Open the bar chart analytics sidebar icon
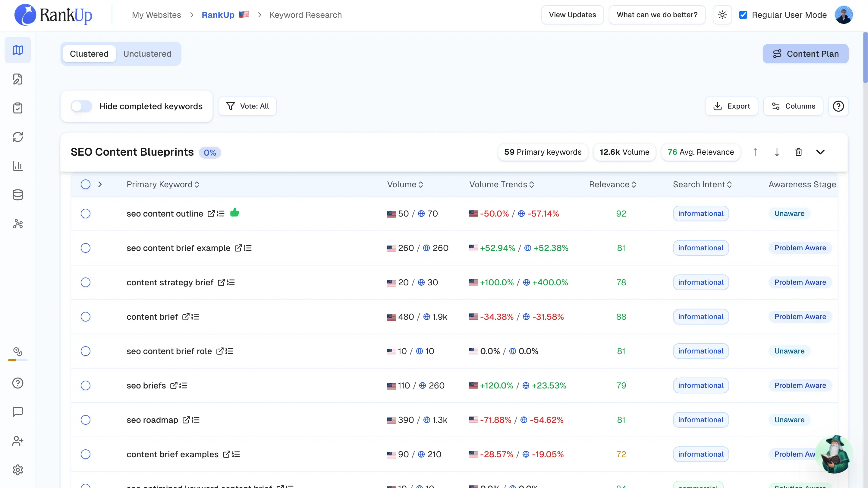 tap(17, 166)
